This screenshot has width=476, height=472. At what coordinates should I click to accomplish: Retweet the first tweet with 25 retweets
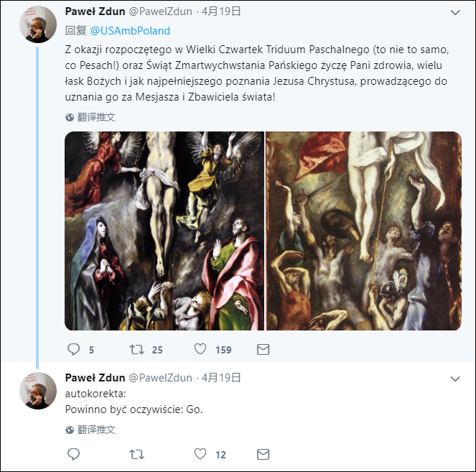136,350
